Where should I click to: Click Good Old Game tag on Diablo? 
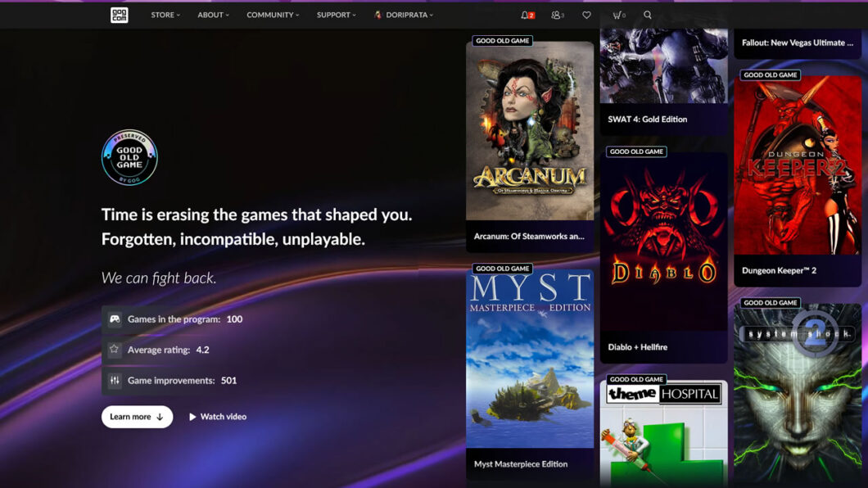coord(636,151)
